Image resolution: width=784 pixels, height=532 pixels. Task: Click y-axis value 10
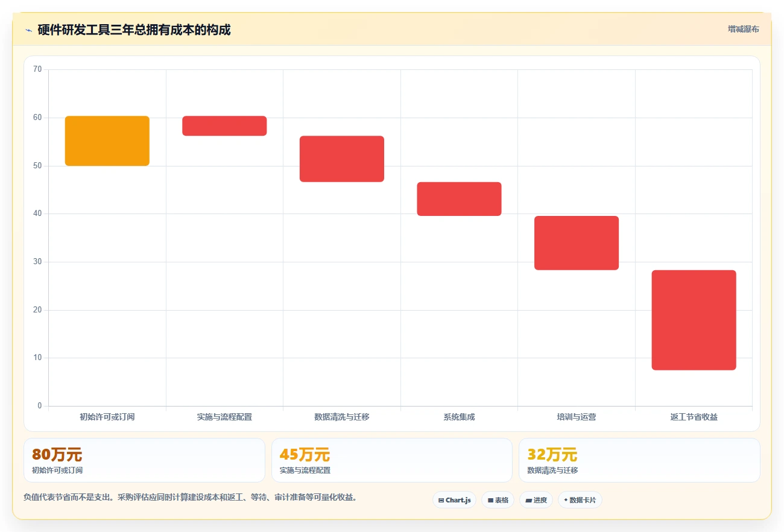[37, 358]
